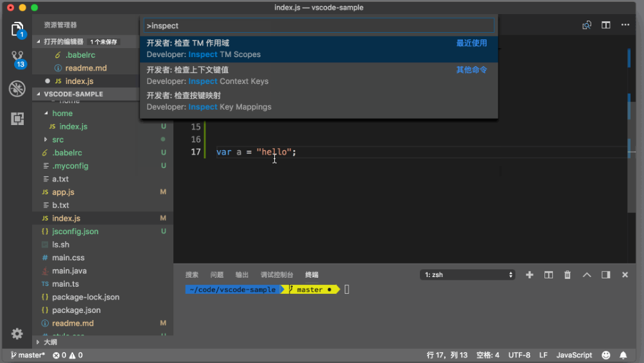Split the terminal pane
This screenshot has width=644, height=363.
548,274
